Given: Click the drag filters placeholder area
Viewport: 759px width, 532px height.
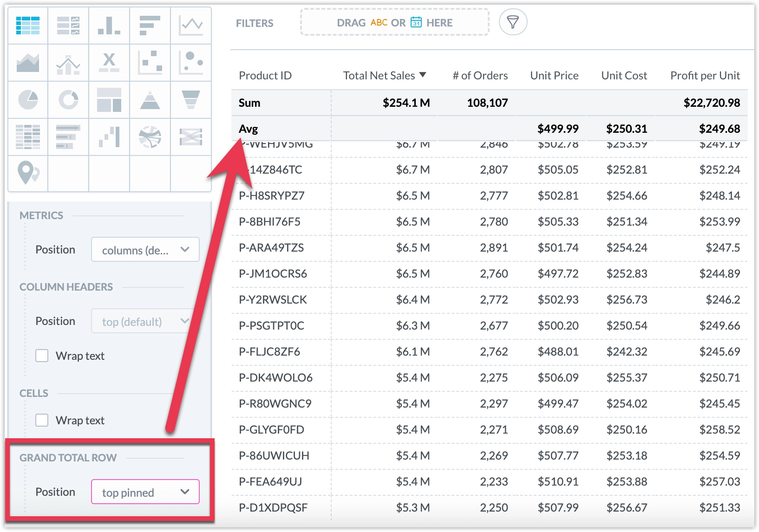Looking at the screenshot, I should pos(394,22).
